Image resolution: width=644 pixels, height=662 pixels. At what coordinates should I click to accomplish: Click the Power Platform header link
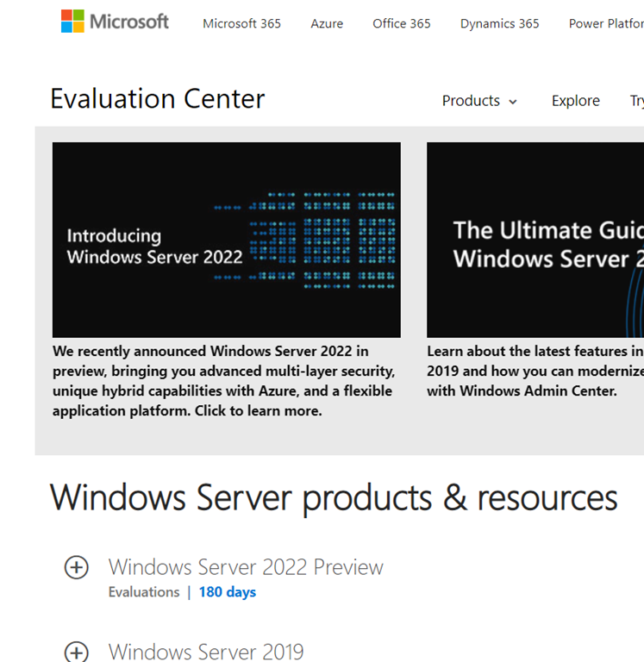(x=605, y=23)
